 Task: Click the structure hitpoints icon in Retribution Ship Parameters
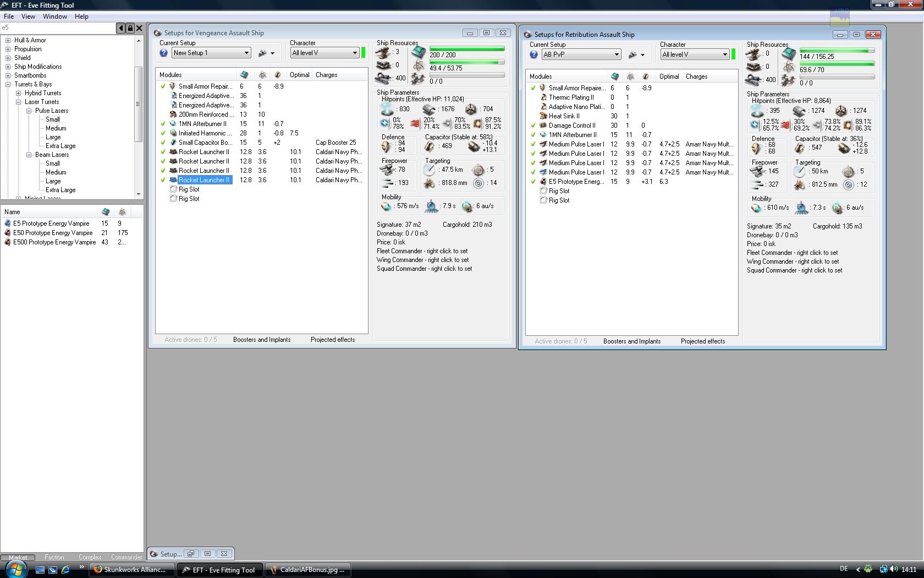[841, 111]
